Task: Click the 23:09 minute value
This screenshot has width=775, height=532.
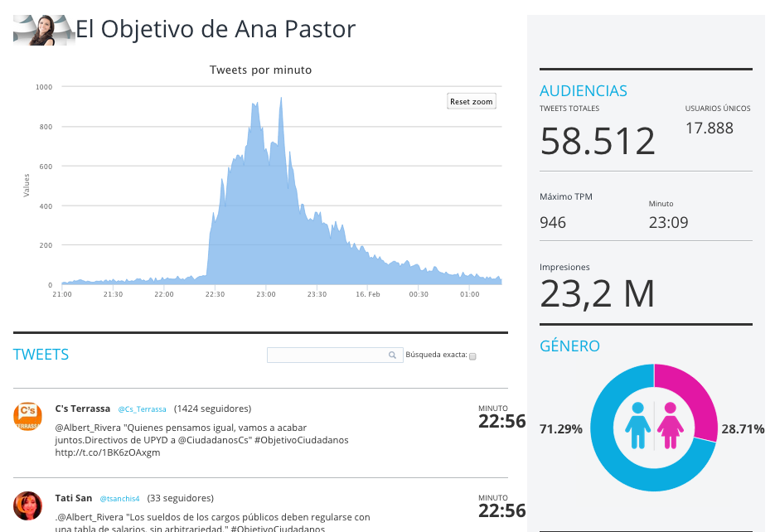Action: click(x=668, y=223)
